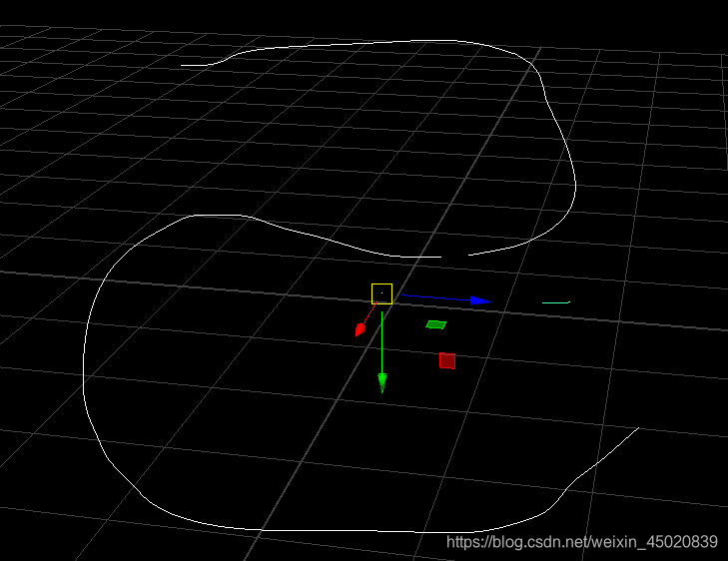Select the blue axis arrowhead
The height and width of the screenshot is (561, 728).
[481, 301]
